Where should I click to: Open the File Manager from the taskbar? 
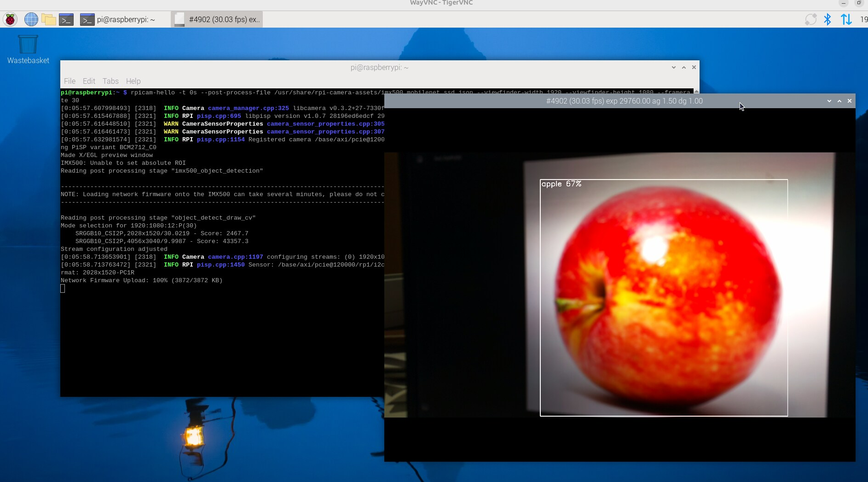pos(48,19)
